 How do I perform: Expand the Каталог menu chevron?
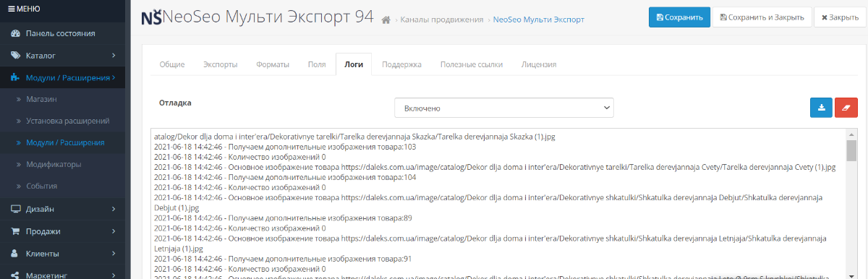click(114, 56)
